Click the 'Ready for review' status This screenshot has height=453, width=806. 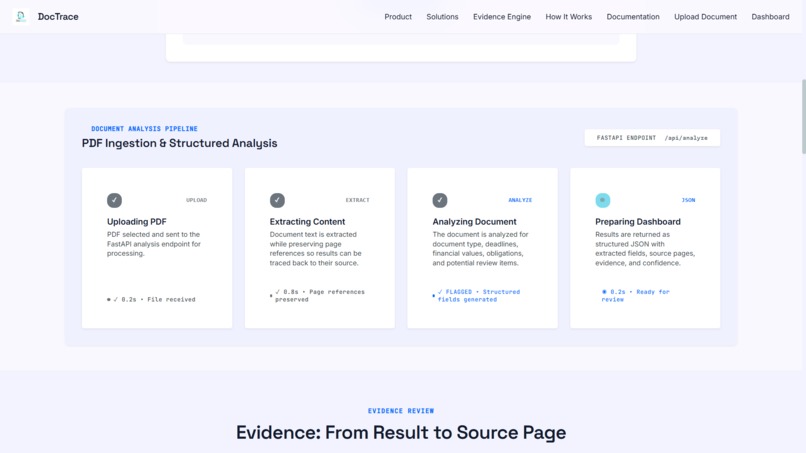click(x=635, y=296)
